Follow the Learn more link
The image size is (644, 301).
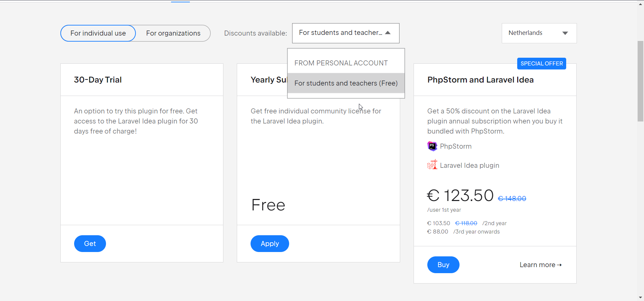[540, 265]
